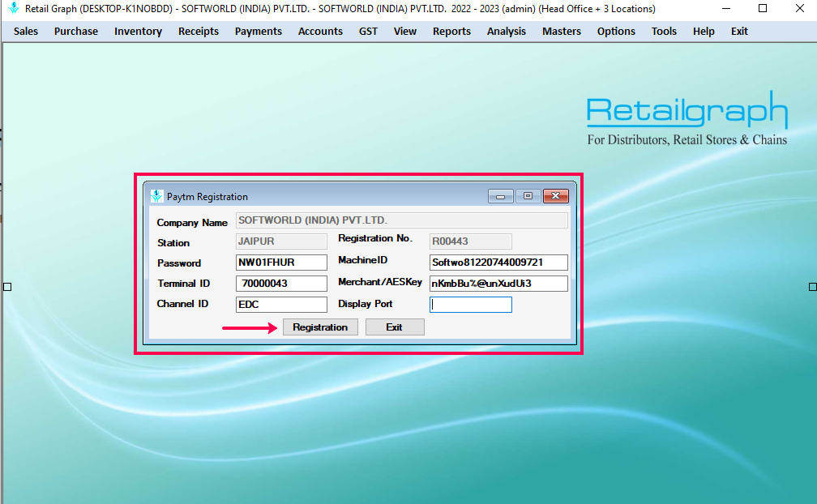Click the Terminal ID label
This screenshot has height=504, width=817.
click(183, 284)
